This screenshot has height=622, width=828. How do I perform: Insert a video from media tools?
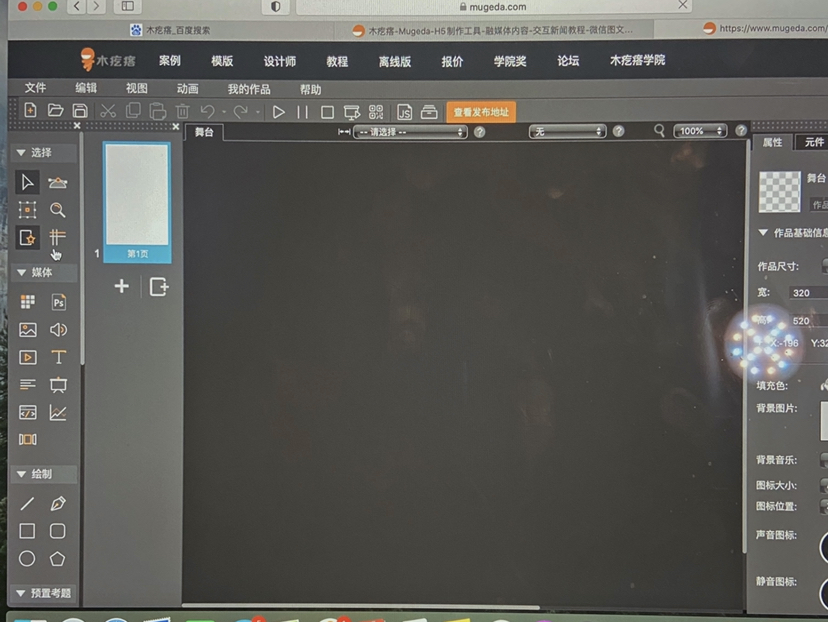click(x=27, y=357)
